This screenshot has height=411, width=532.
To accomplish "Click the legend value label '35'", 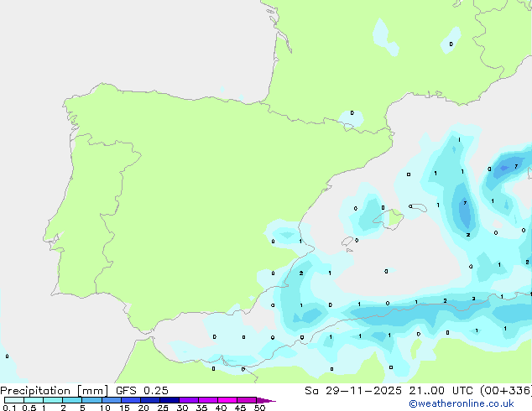I will pyautogui.click(x=201, y=408).
